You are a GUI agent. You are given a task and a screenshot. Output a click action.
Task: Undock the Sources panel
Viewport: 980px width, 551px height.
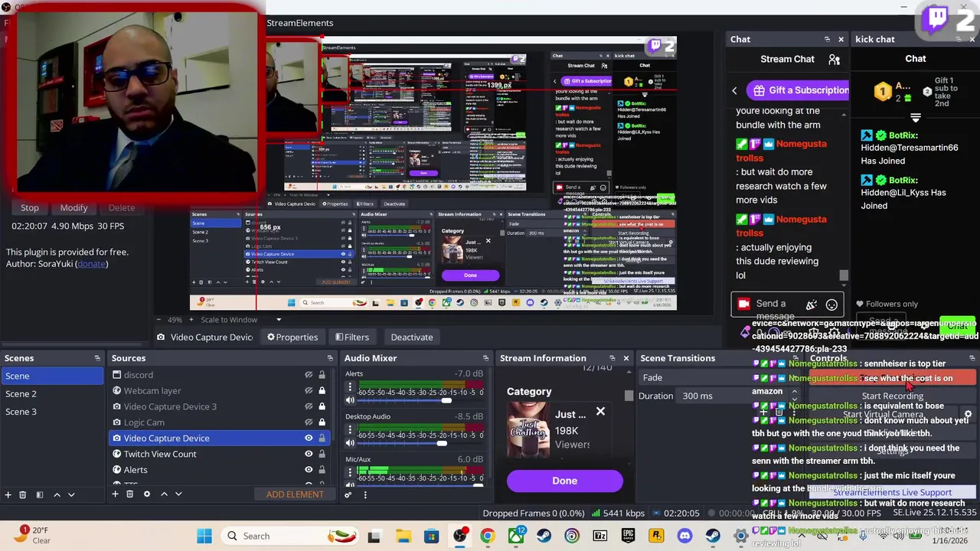click(x=330, y=358)
